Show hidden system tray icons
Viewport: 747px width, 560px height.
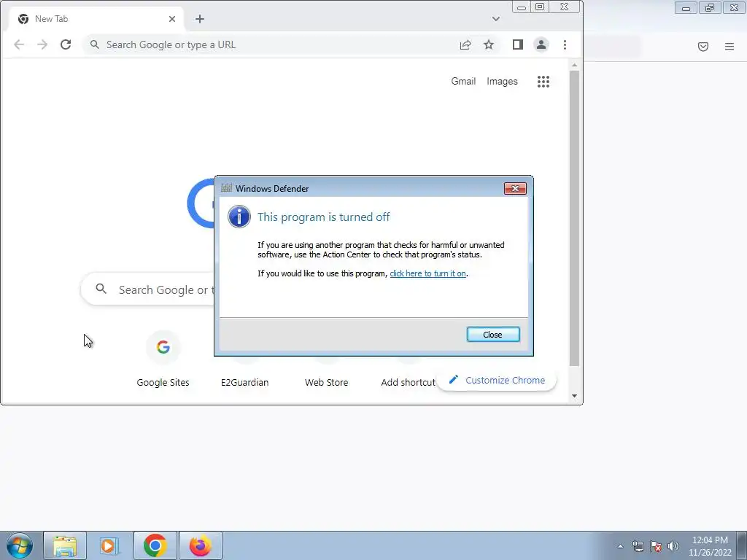620,546
